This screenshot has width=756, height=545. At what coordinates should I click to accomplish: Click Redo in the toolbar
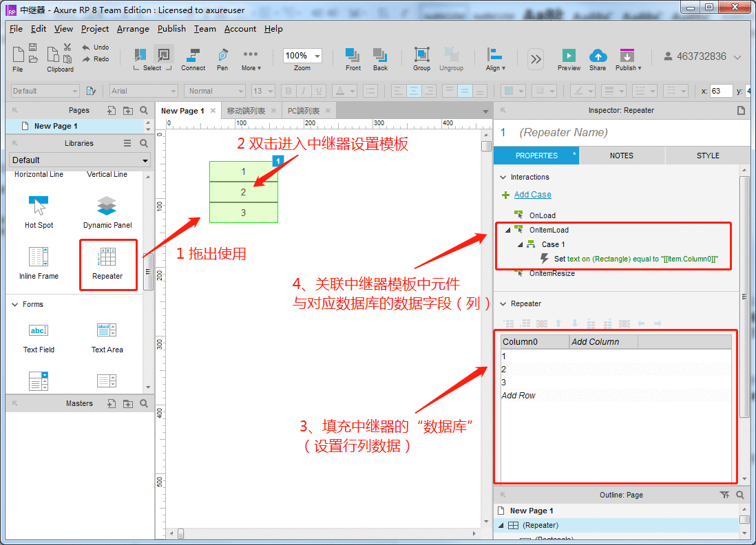pyautogui.click(x=96, y=58)
